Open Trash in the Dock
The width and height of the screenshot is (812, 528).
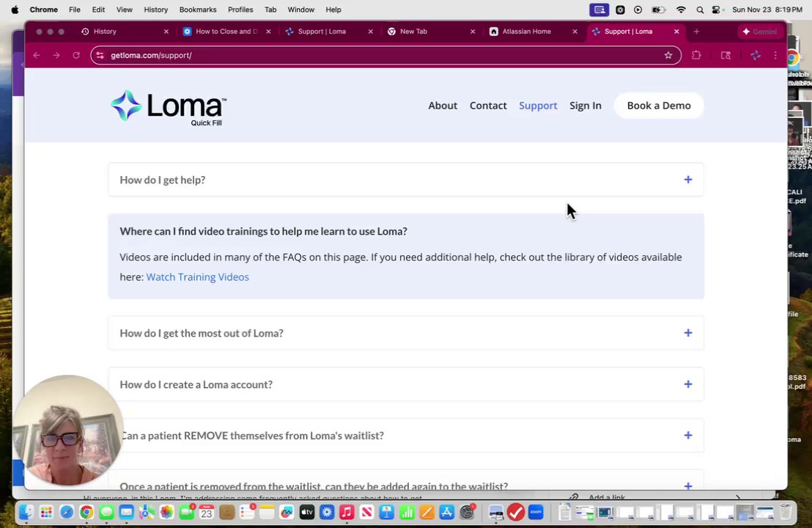pos(786,513)
